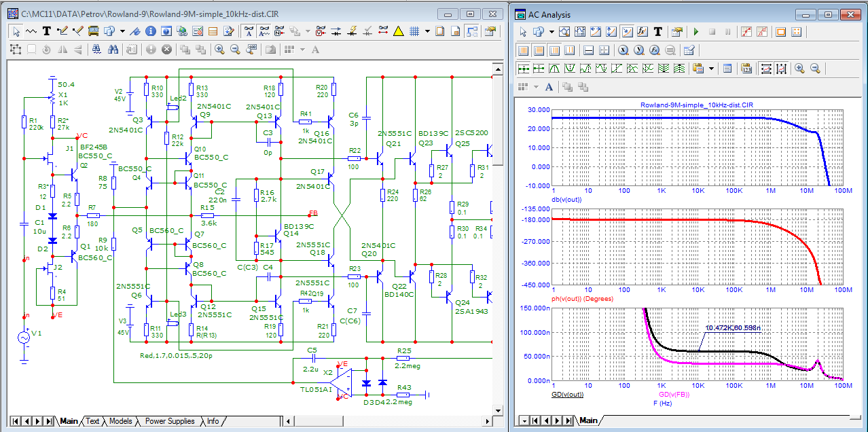Viewport: 868px width, 432px height.
Task: Toggle Attribute Text display button
Action: (249, 31)
